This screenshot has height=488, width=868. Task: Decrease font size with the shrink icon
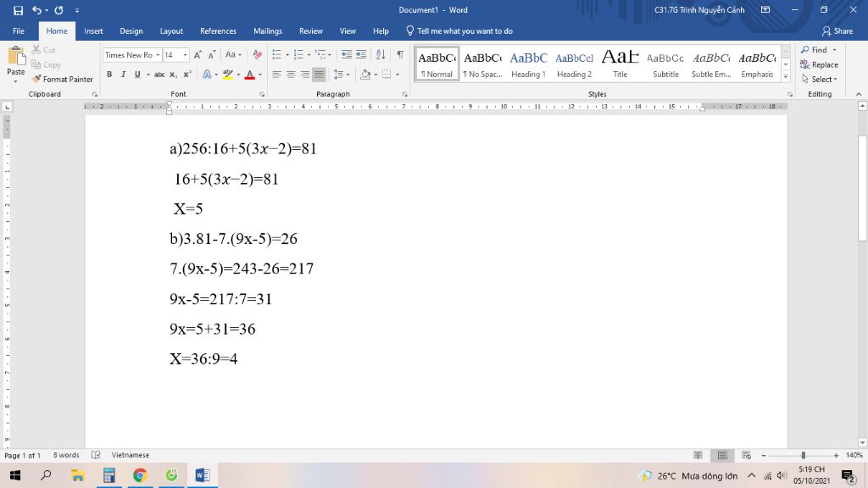[x=212, y=55]
